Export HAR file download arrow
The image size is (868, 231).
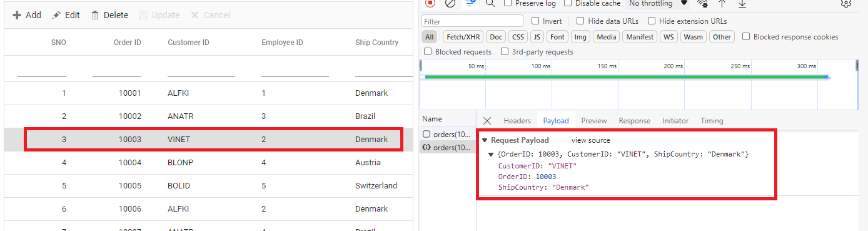(x=742, y=3)
